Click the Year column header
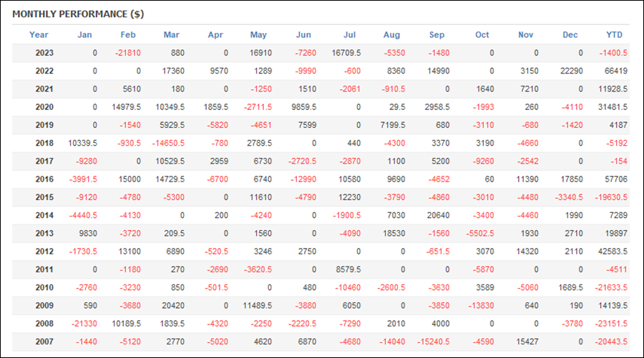Screen dimensions: 644x358 click(39, 35)
